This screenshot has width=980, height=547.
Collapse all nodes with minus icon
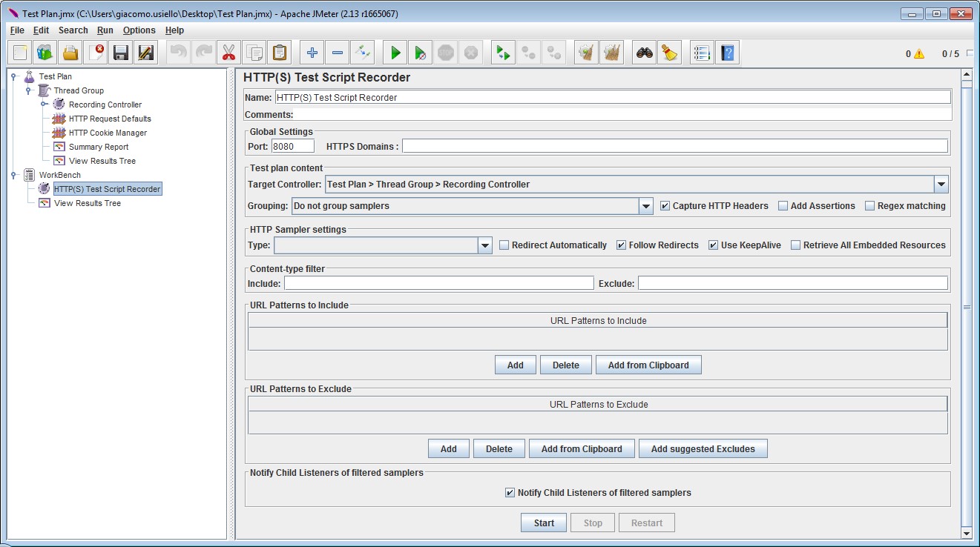338,53
